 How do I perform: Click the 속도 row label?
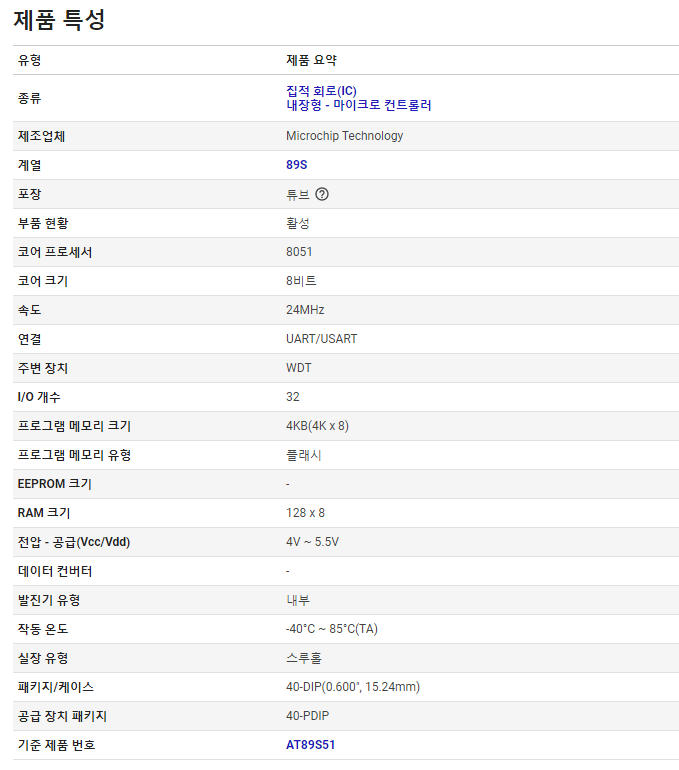[x=29, y=310]
